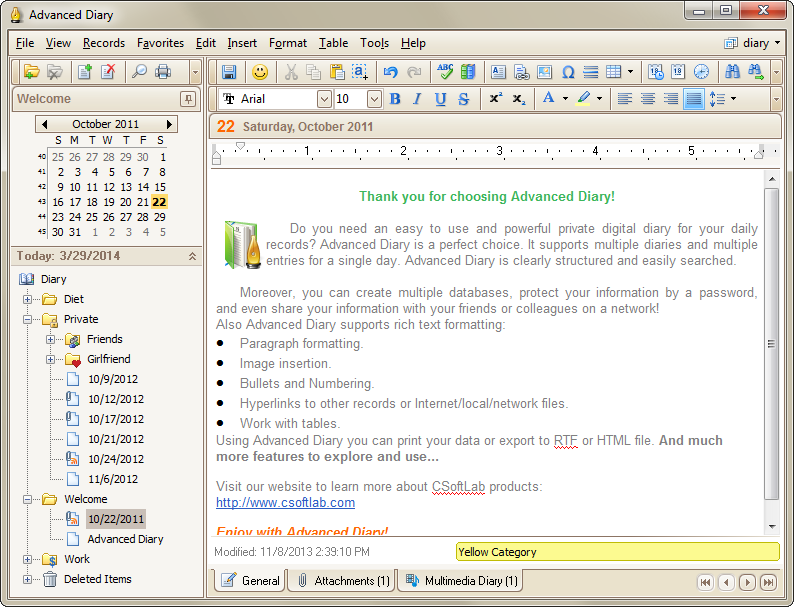Go to the previous month in calendar
This screenshot has height=607, width=794.
point(44,124)
